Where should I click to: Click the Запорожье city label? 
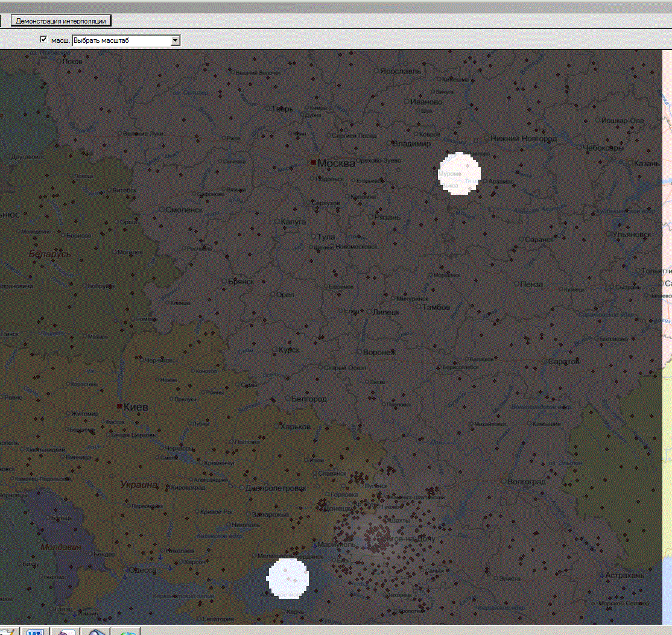pyautogui.click(x=270, y=514)
